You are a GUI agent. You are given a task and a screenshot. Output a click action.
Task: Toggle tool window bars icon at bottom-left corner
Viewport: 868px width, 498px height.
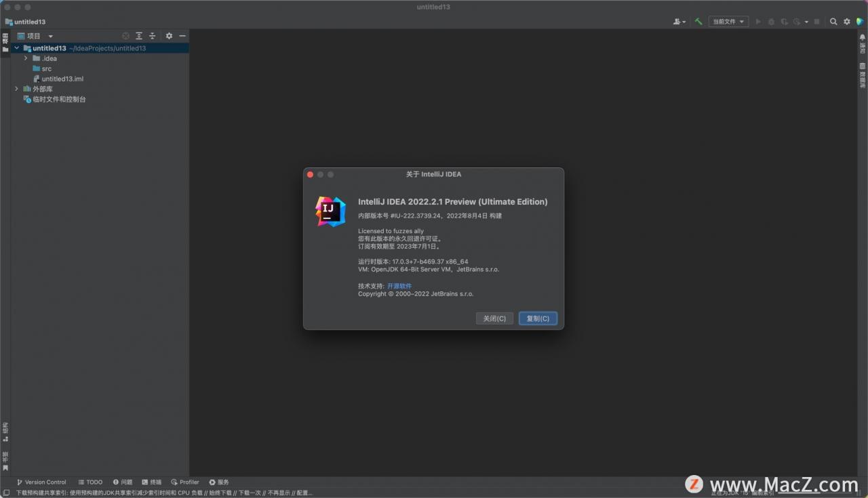click(5, 493)
